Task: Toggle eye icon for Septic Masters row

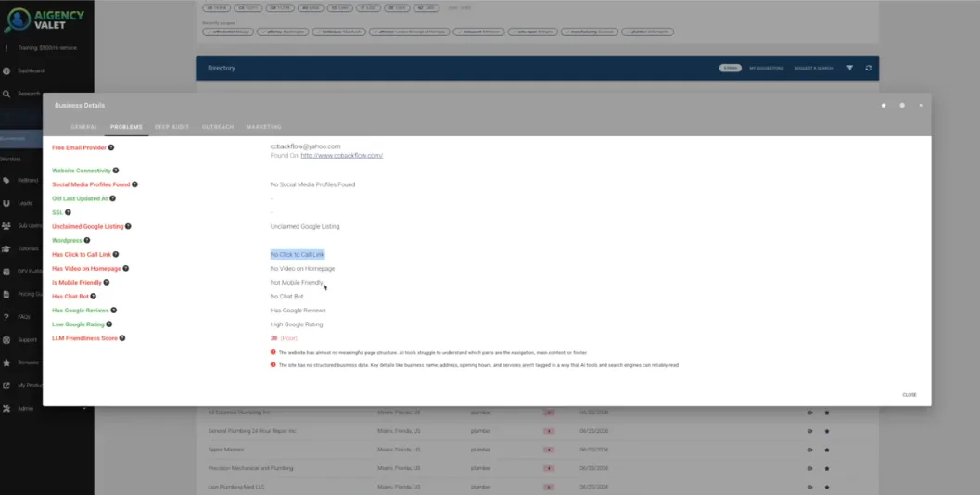Action: (809, 450)
